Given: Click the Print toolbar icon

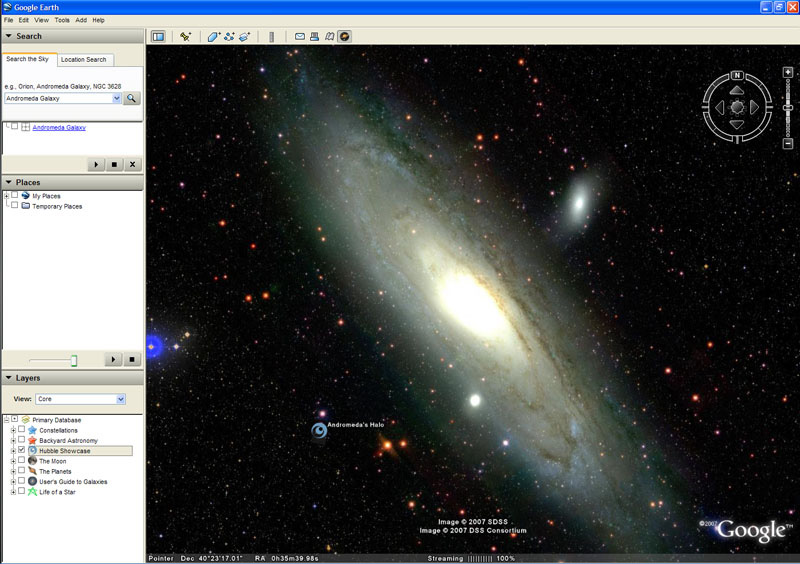Looking at the screenshot, I should pyautogui.click(x=314, y=37).
